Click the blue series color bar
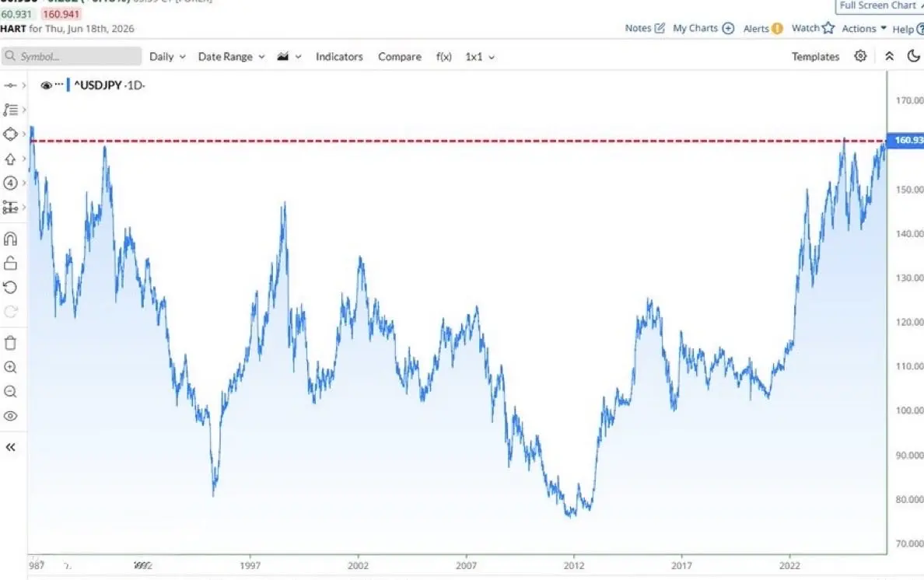Viewport: 924px width, 580px height. [x=68, y=86]
